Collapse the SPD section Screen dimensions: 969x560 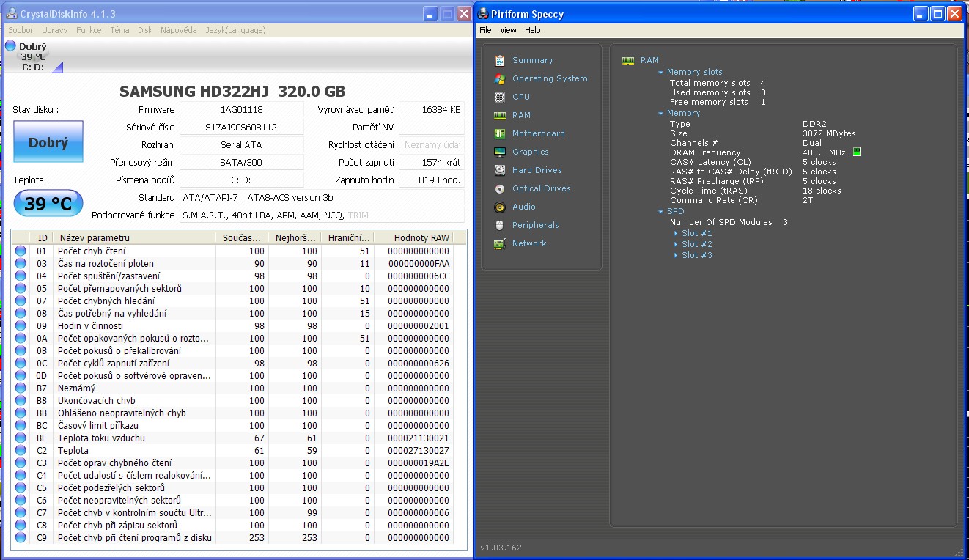click(x=661, y=211)
